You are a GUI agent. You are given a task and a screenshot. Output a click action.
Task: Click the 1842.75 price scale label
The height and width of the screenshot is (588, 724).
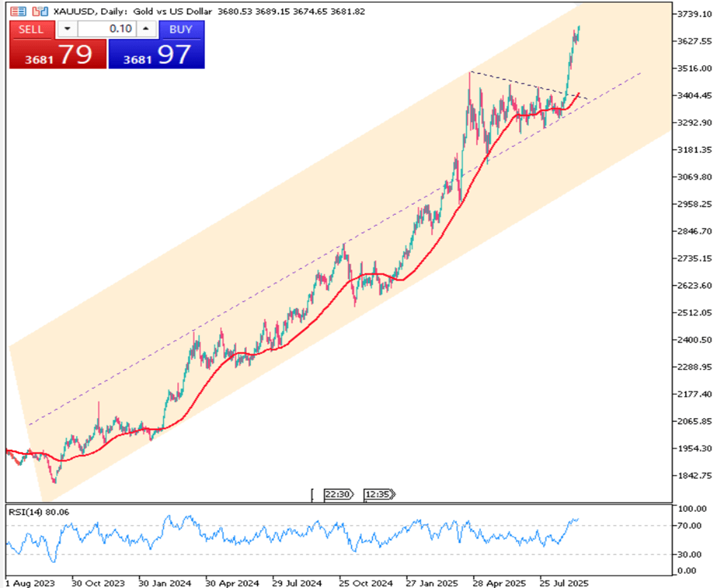[697, 476]
